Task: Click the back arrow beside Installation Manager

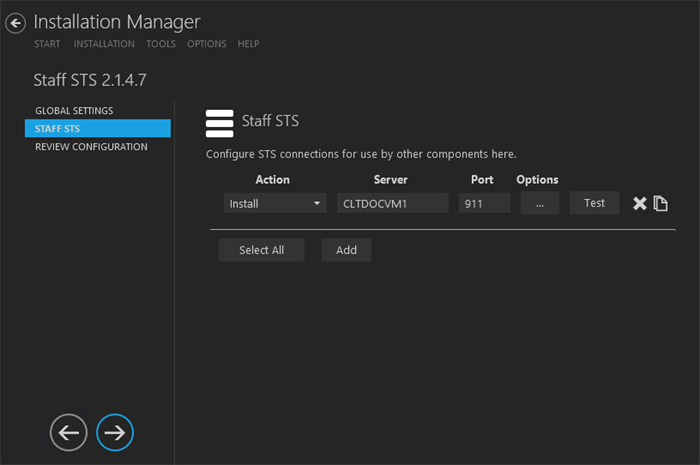Action: [x=16, y=23]
